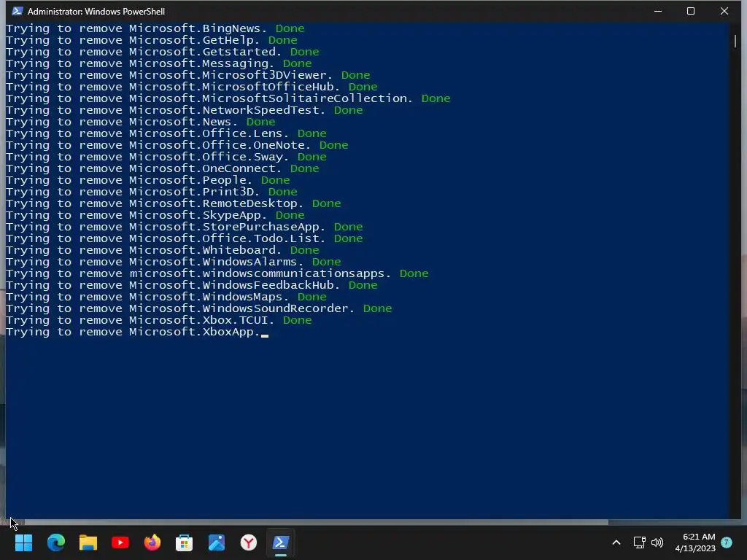Click the Microsoft.StorePurchaseApp line

(185, 227)
